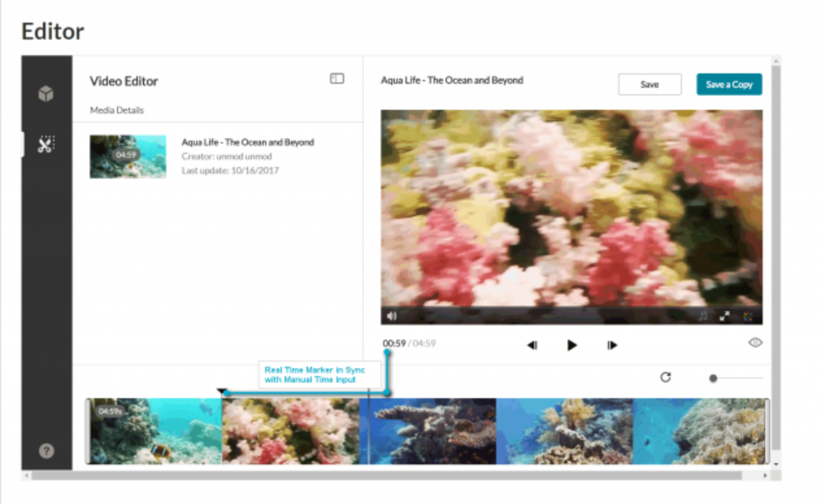Click the timeline zoom slider handle
This screenshot has height=504, width=821.
(x=713, y=378)
